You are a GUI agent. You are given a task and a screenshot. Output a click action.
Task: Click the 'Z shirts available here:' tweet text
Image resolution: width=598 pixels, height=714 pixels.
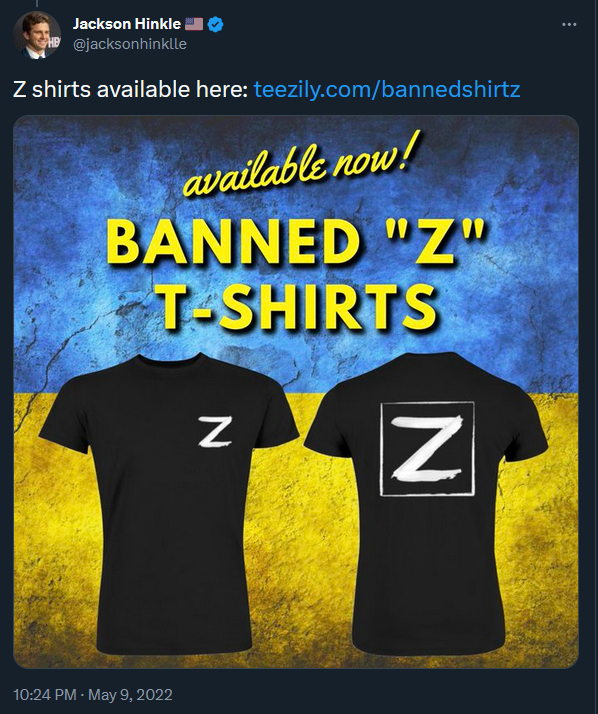131,89
